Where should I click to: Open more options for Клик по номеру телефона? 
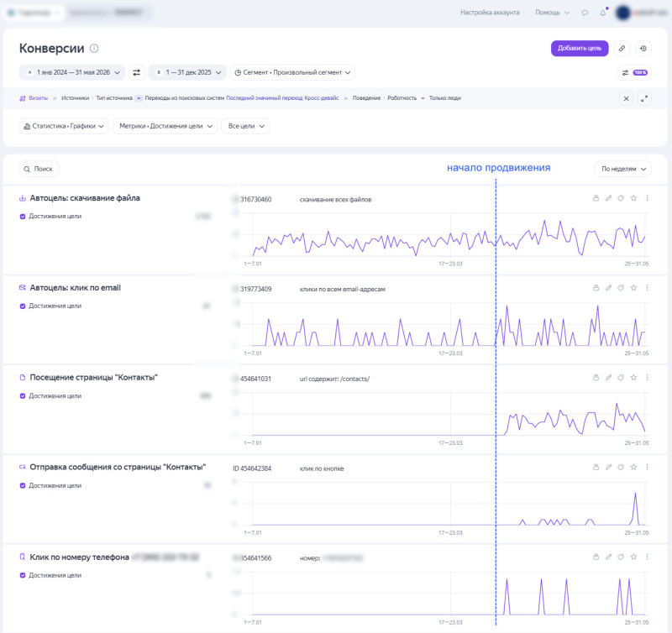(x=647, y=557)
